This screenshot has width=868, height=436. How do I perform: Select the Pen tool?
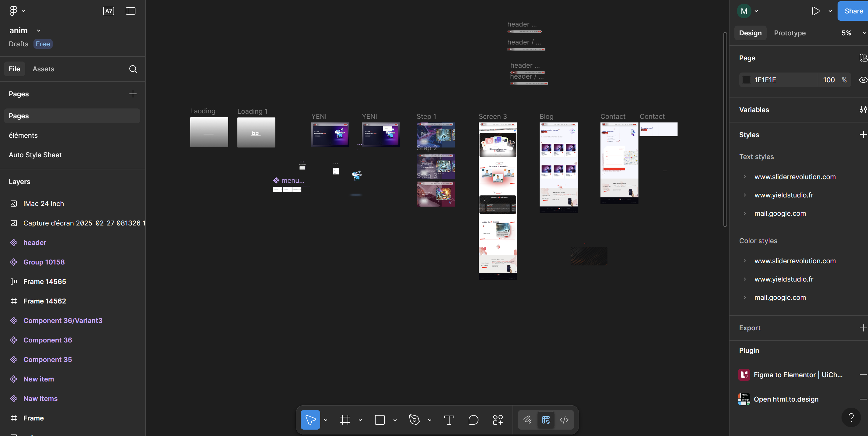click(x=415, y=420)
